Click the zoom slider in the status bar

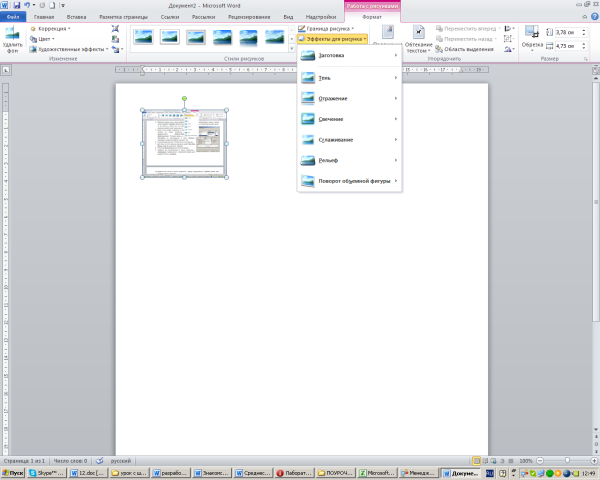[x=566, y=460]
